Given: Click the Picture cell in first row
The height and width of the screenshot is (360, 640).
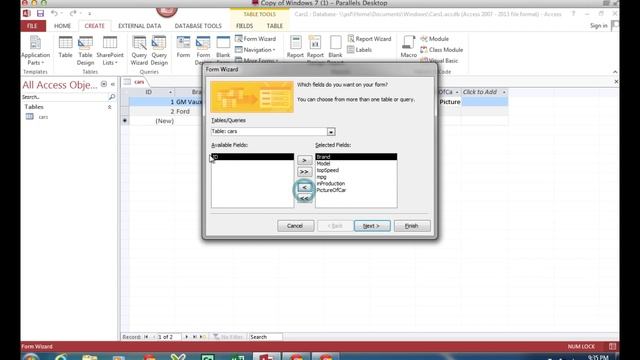Looking at the screenshot, I should click(x=449, y=102).
